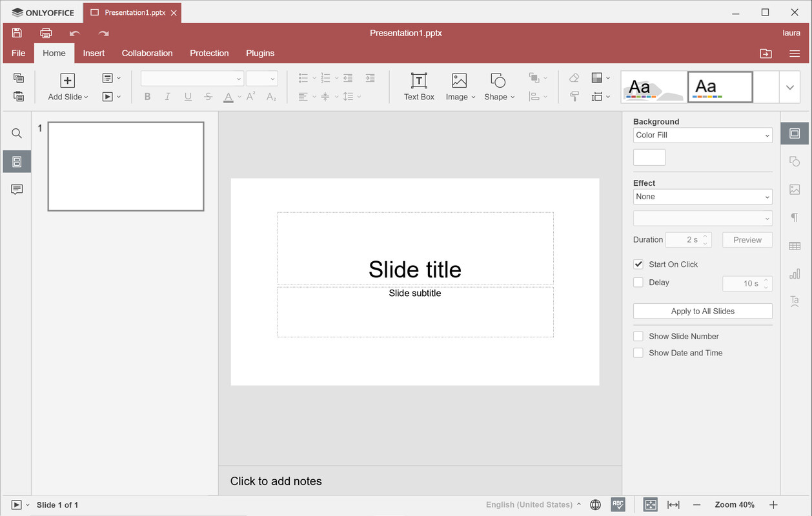Open the Comments panel icon
This screenshot has height=516, width=812.
coord(17,189)
